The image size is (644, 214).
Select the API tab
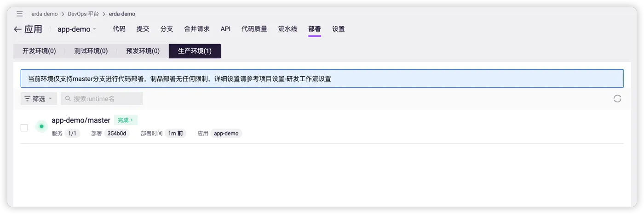pyautogui.click(x=225, y=29)
